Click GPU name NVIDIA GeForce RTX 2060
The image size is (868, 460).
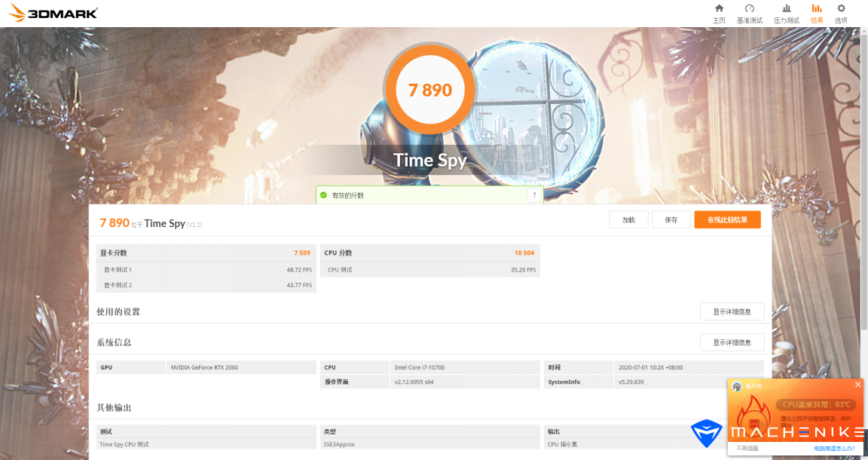pyautogui.click(x=204, y=367)
